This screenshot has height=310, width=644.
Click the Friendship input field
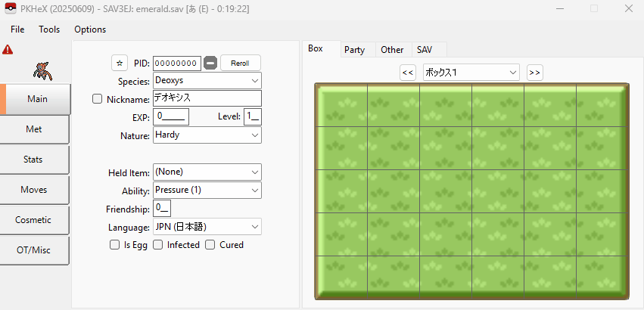162,208
